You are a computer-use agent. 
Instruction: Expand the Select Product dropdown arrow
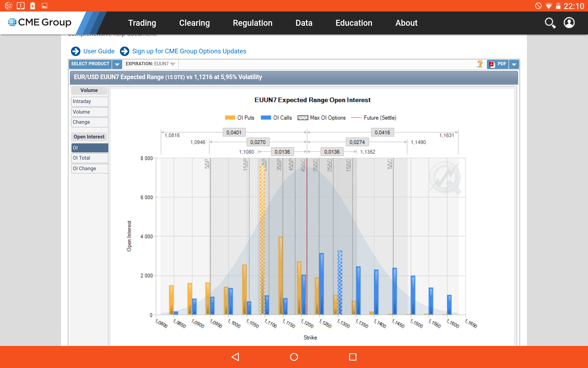(117, 64)
